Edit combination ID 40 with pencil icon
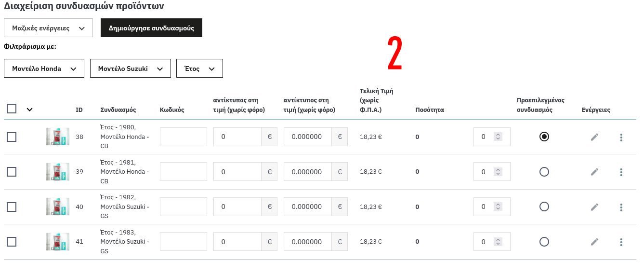Image resolution: width=644 pixels, height=276 pixels. pyautogui.click(x=594, y=207)
